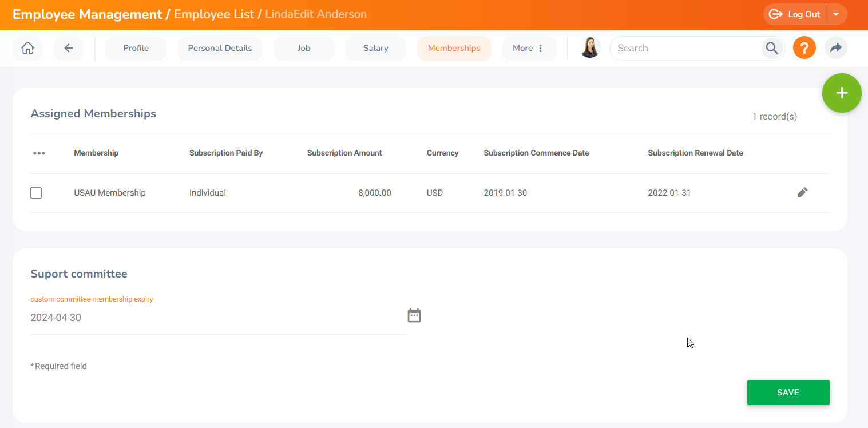The width and height of the screenshot is (868, 428).
Task: Add a membership with green plus button
Action: click(842, 93)
